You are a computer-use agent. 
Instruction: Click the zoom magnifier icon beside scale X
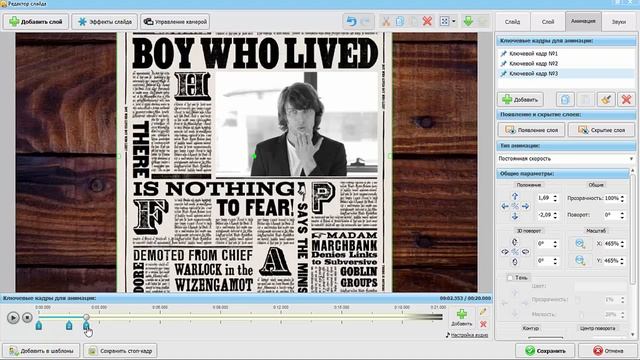(x=580, y=244)
